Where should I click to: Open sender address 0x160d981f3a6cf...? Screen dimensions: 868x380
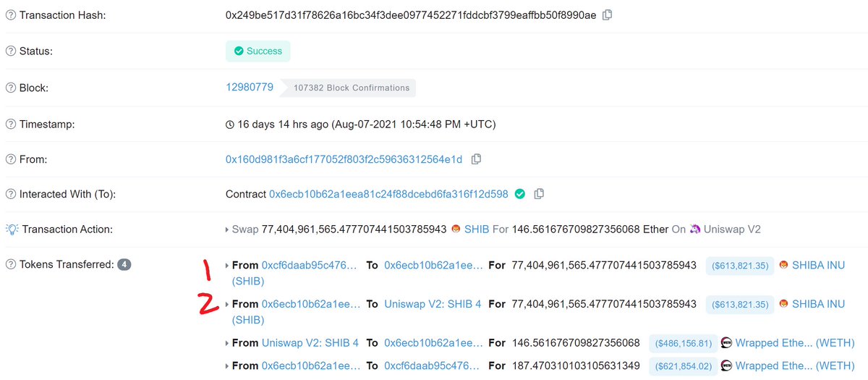pos(344,159)
